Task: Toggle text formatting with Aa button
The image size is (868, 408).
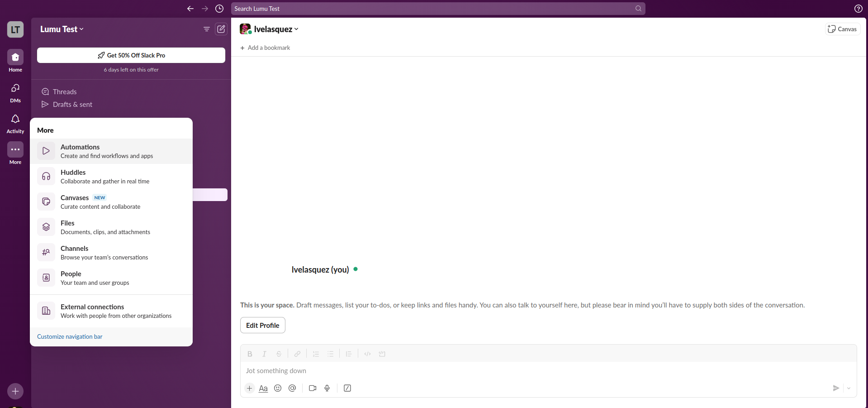Action: pyautogui.click(x=263, y=388)
